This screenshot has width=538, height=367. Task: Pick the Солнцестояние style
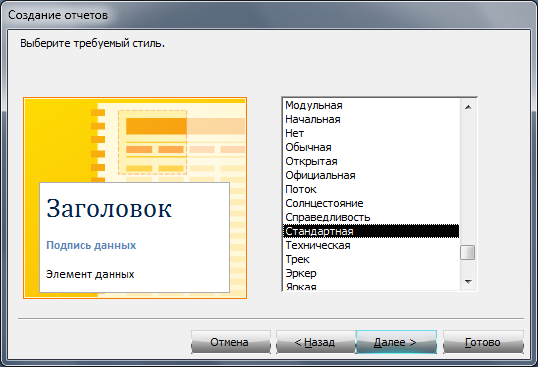[x=371, y=203]
